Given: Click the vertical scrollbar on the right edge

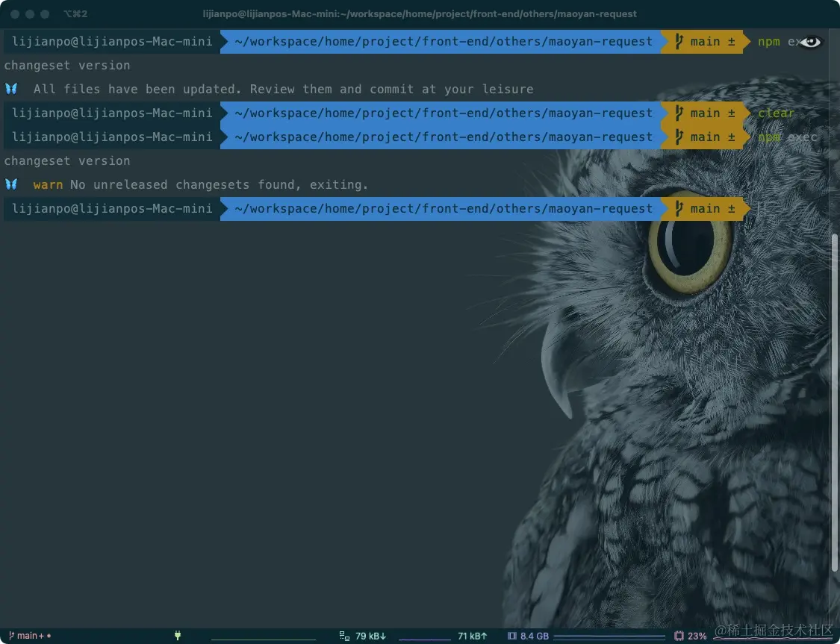Looking at the screenshot, I should click(x=836, y=402).
